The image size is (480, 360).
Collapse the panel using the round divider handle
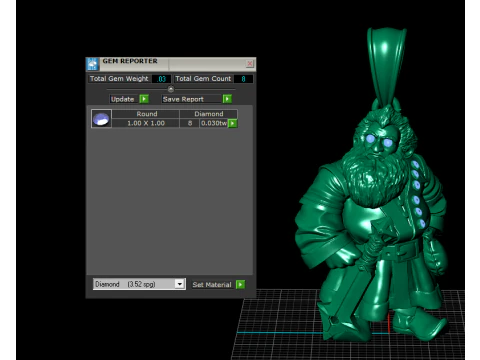[171, 89]
